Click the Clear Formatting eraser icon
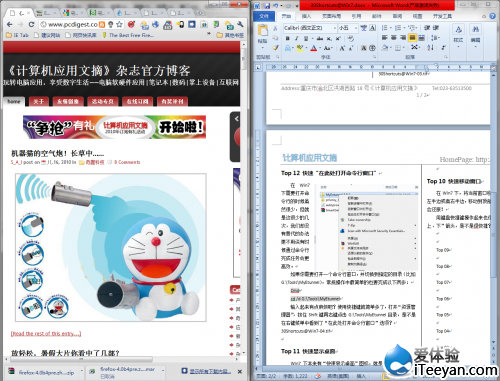 coord(351,39)
